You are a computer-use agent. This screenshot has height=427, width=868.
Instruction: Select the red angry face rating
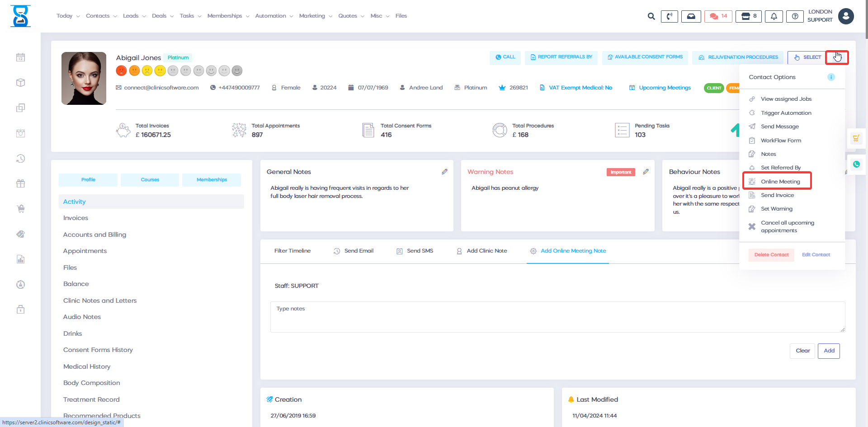pyautogui.click(x=121, y=71)
